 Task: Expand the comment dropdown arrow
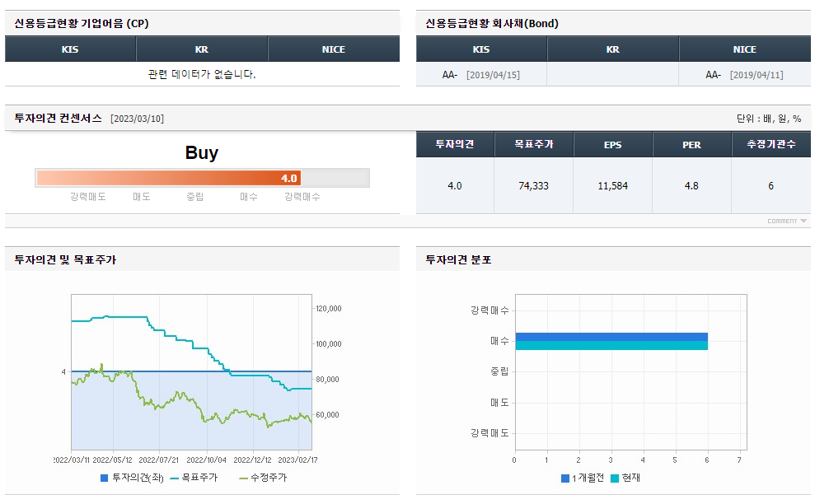click(x=803, y=221)
